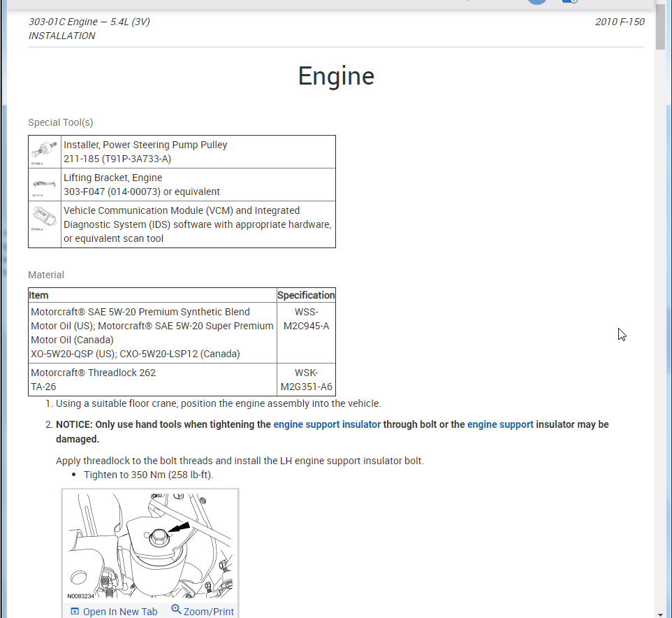Screen dimensions: 672x618
Task: Select the 'Engine' page heading
Action: point(336,76)
